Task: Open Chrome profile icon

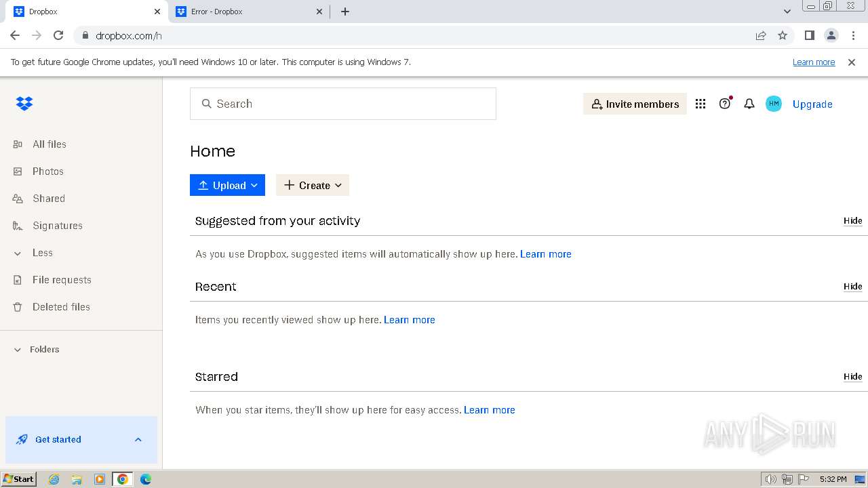Action: click(x=831, y=35)
